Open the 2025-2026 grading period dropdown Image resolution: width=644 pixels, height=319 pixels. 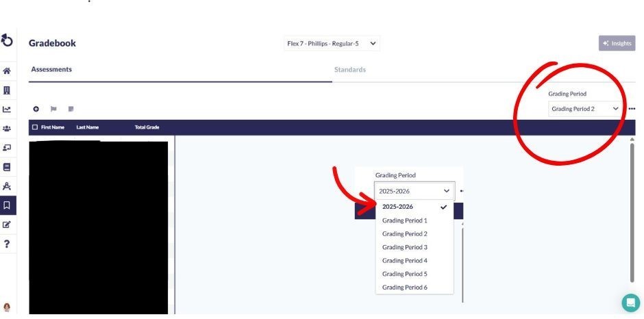[414, 191]
